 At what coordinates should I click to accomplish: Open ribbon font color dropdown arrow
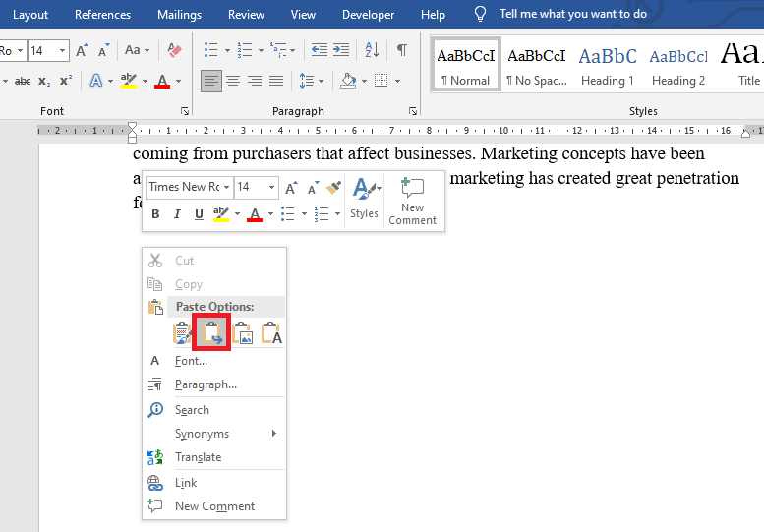pyautogui.click(x=178, y=81)
